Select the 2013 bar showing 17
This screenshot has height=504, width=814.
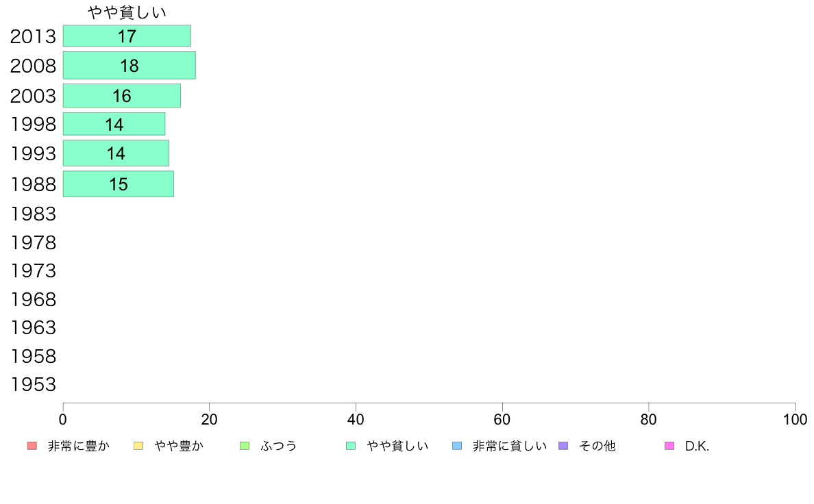point(127,36)
